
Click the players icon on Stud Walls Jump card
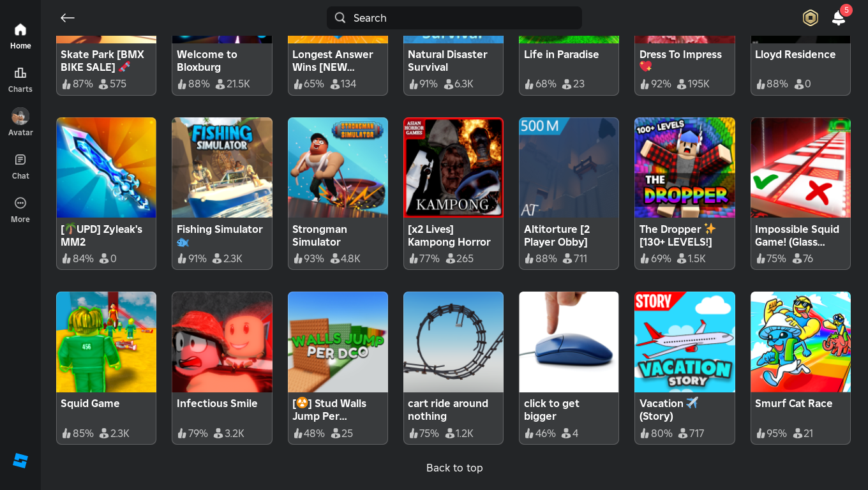click(335, 433)
